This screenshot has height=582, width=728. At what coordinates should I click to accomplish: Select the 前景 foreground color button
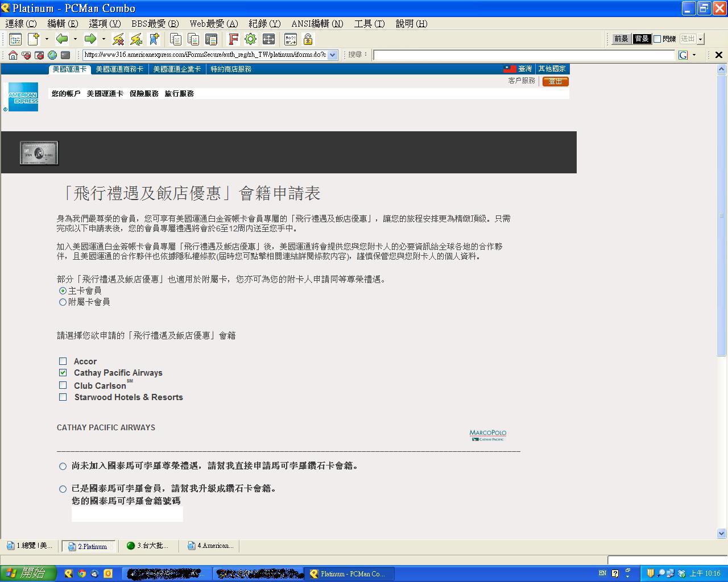click(x=621, y=39)
